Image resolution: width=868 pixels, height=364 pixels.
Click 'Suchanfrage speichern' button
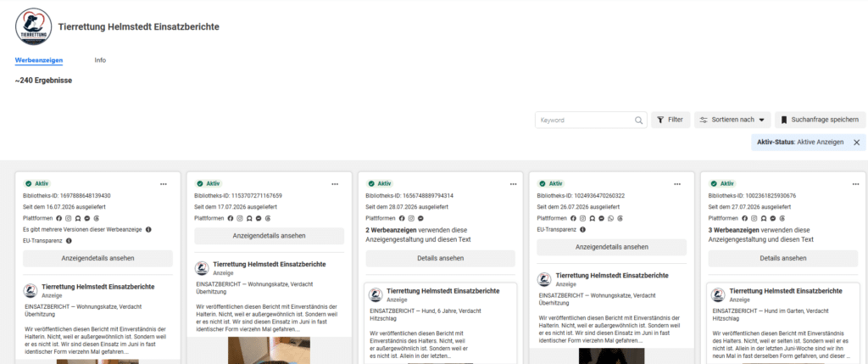[820, 120]
